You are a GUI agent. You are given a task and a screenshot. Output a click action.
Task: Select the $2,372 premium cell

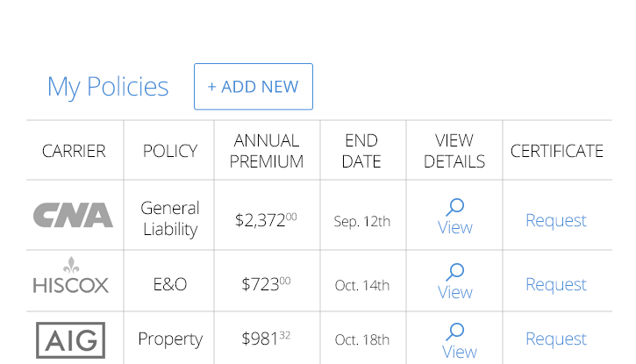(266, 220)
